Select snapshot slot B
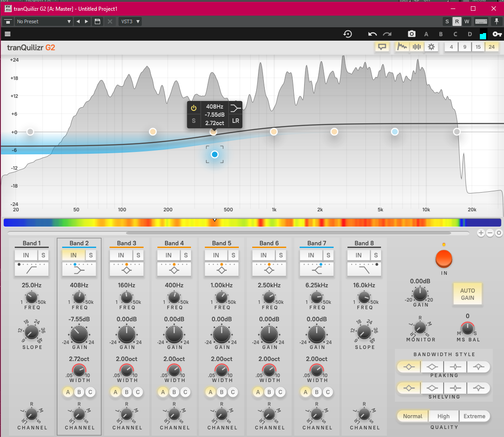 click(x=440, y=34)
